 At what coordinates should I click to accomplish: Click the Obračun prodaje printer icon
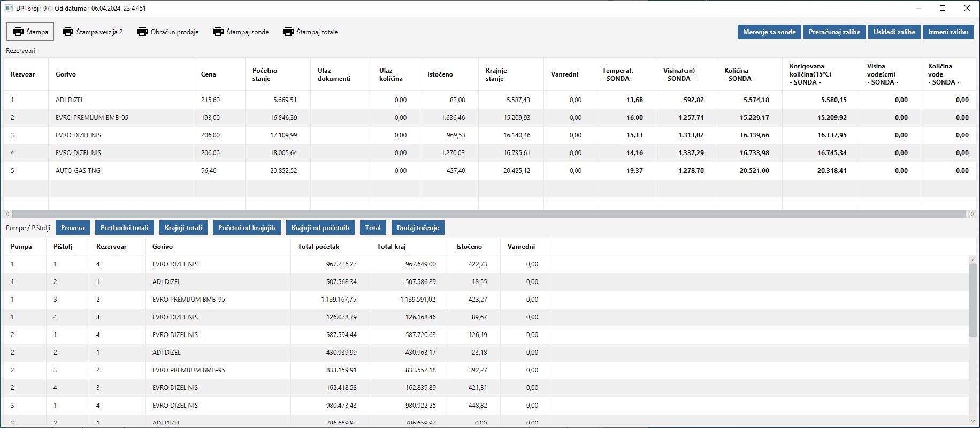point(142,32)
